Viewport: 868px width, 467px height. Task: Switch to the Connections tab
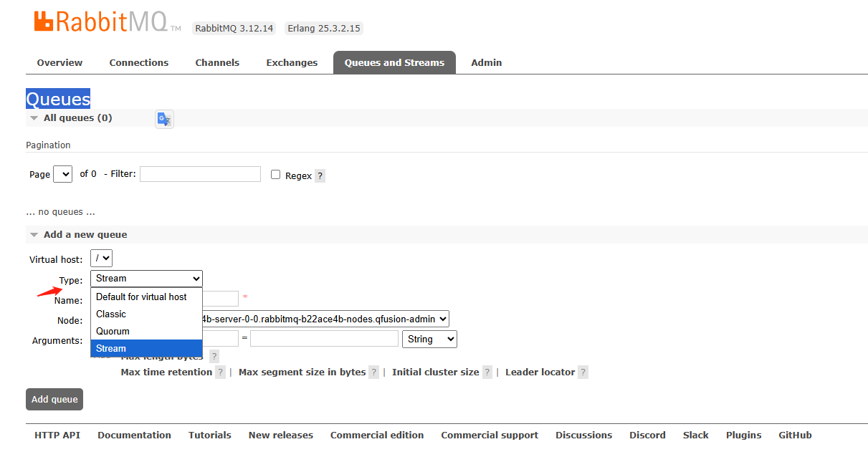[139, 62]
